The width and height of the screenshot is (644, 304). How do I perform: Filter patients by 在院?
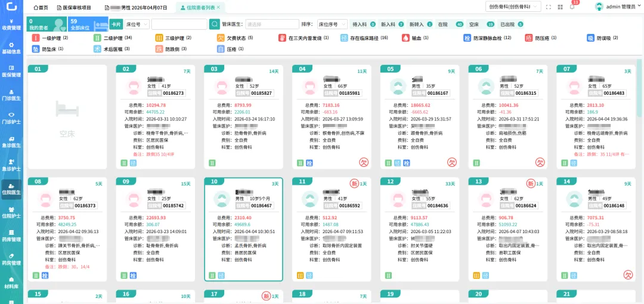pos(450,24)
